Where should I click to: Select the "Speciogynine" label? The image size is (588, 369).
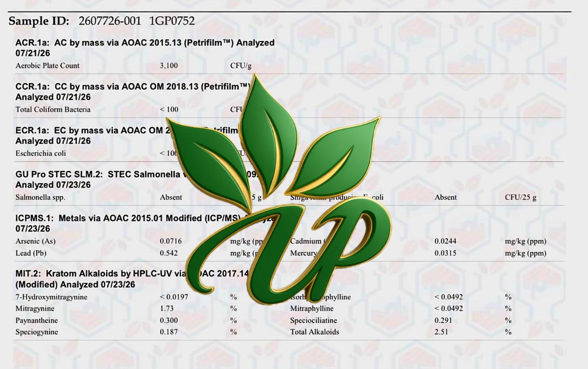click(37, 332)
